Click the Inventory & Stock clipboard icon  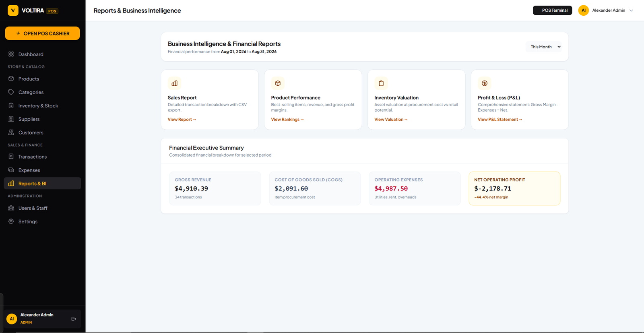point(11,105)
